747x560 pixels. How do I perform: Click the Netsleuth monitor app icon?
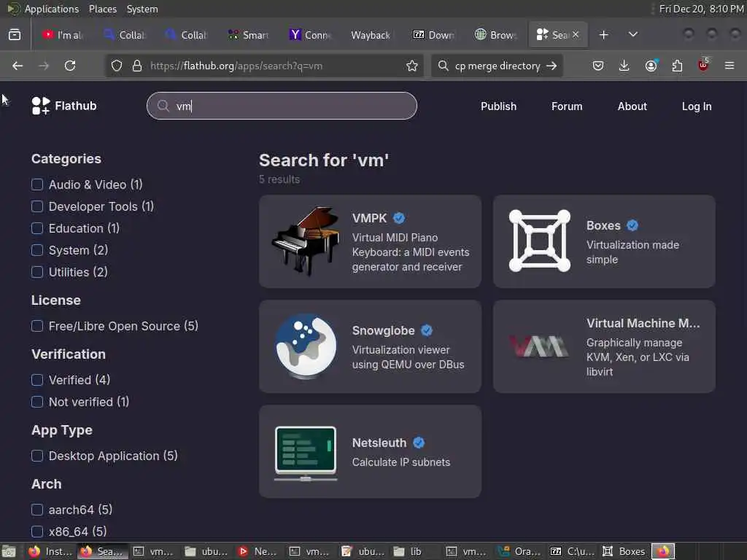[306, 454]
